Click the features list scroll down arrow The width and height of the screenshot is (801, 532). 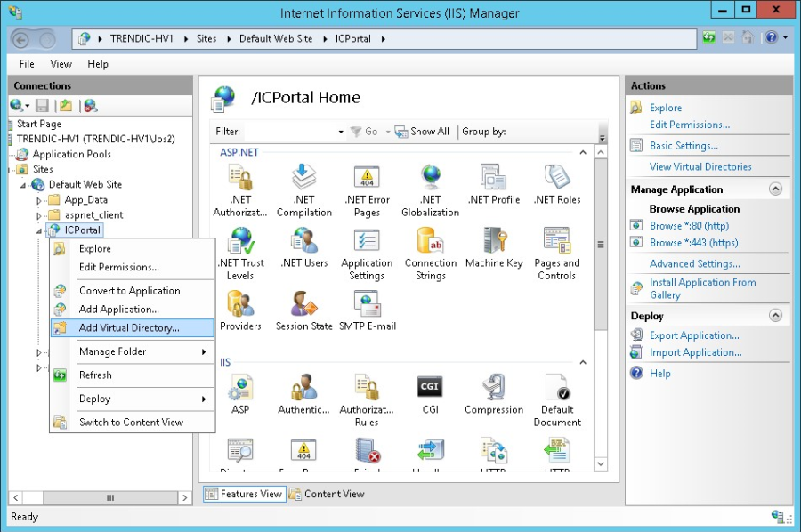[x=601, y=464]
